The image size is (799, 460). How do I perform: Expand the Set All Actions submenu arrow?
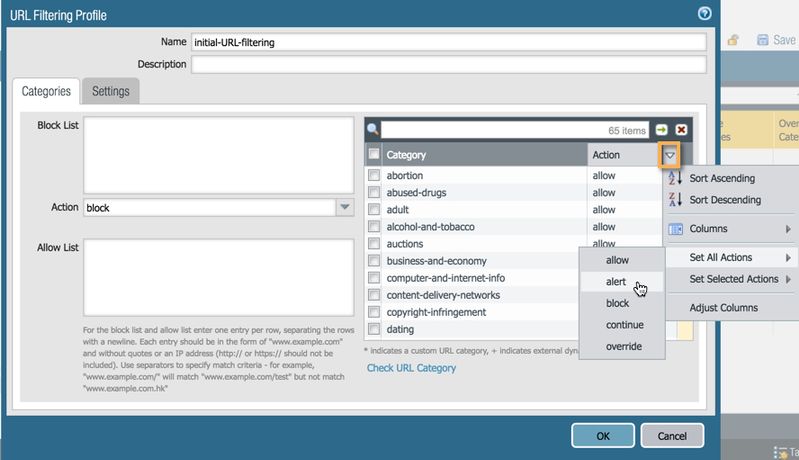[x=788, y=258]
